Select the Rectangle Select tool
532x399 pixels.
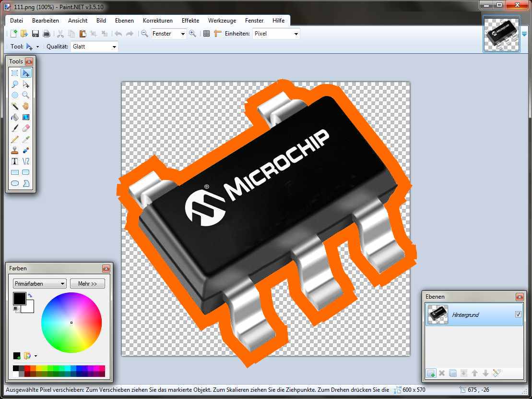coord(14,73)
